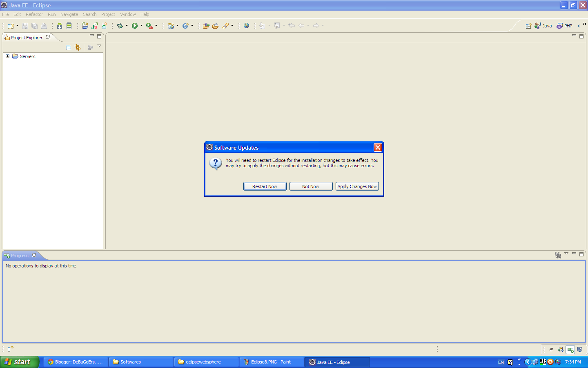
Task: Open the Help menu
Action: (145, 14)
